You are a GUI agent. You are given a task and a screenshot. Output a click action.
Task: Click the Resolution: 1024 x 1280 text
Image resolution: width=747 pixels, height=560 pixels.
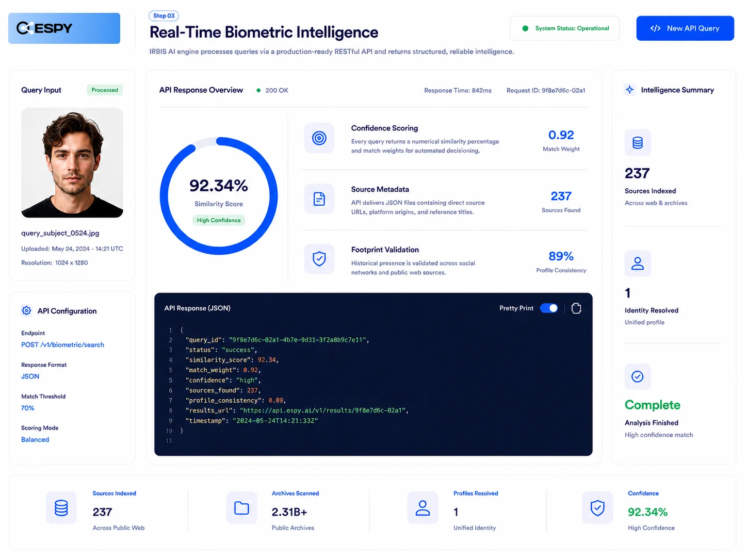[55, 262]
